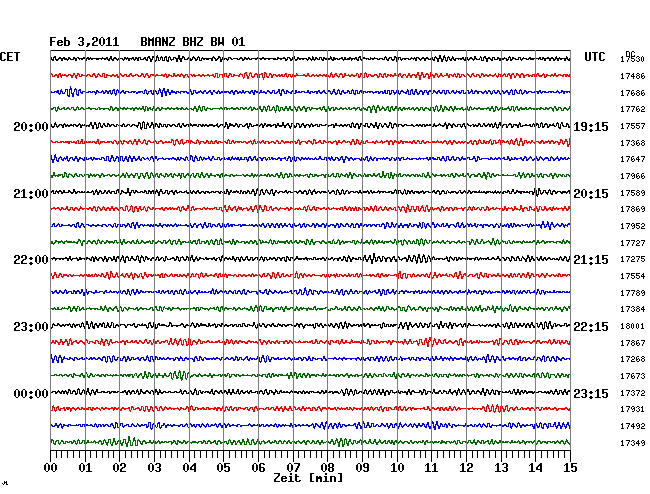
Task: Click the amplitude value '17966'
Action: click(x=633, y=176)
